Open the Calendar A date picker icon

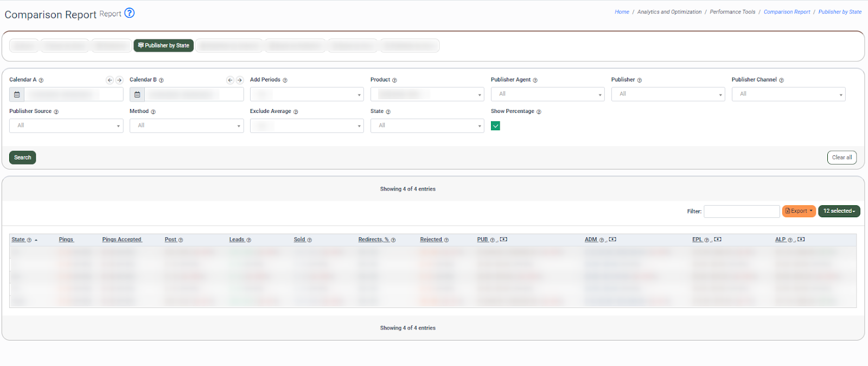coord(17,94)
